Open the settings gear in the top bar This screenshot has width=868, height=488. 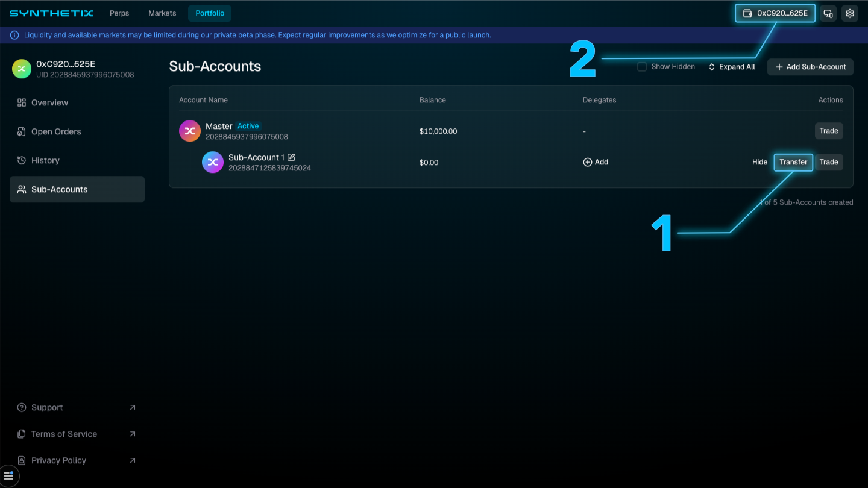pyautogui.click(x=849, y=13)
